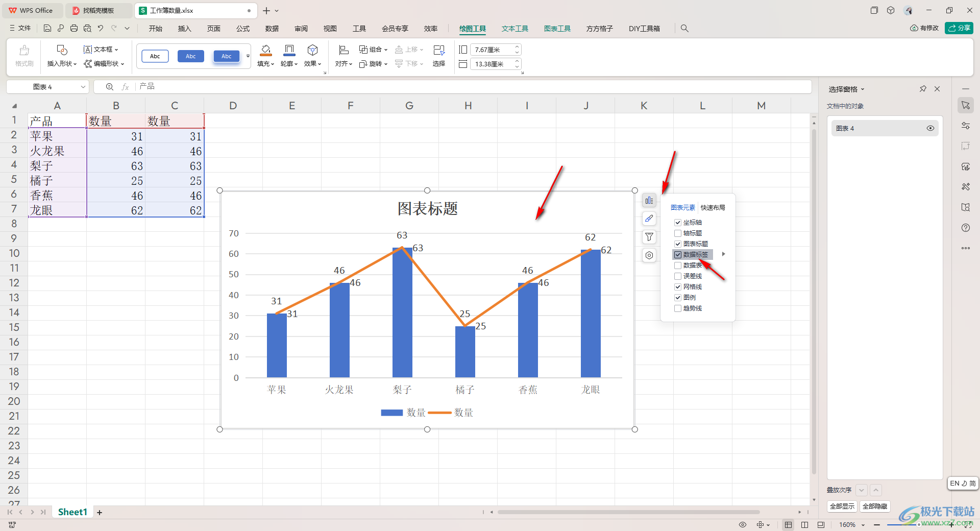The height and width of the screenshot is (531, 980).
Task: Click the Share (分享) button
Action: coord(959,28)
